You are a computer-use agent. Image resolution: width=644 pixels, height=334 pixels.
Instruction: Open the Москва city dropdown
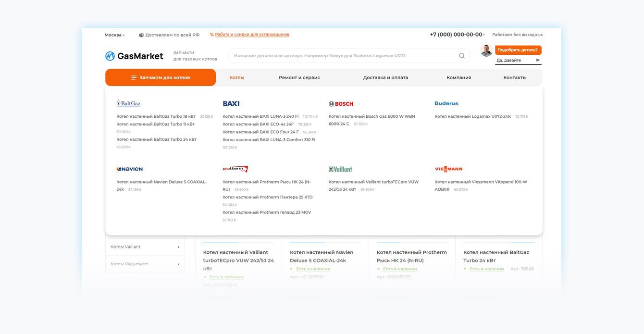(114, 35)
